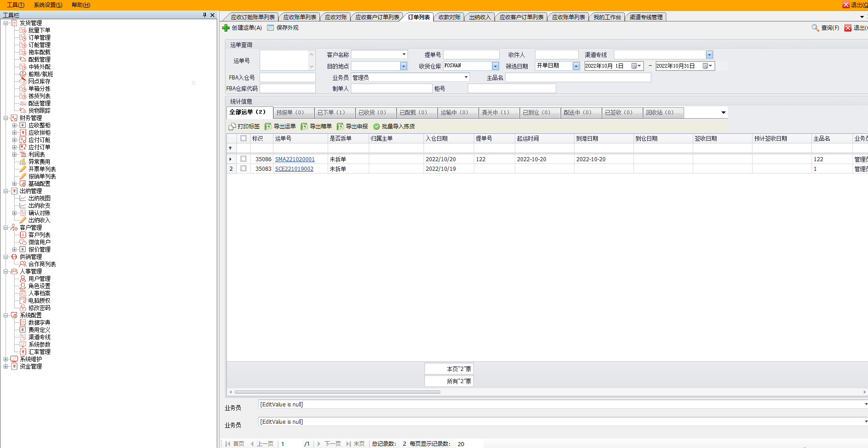Click the 保存外观 toolbar icon
The height and width of the screenshot is (448, 868).
pos(271,28)
